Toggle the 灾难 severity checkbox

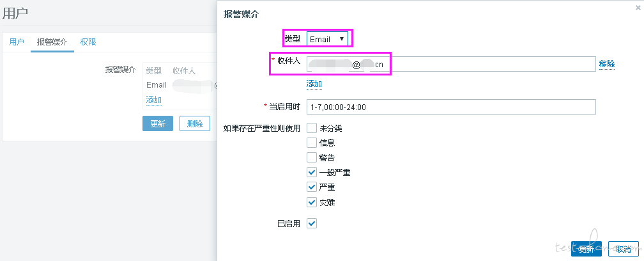[x=312, y=202]
